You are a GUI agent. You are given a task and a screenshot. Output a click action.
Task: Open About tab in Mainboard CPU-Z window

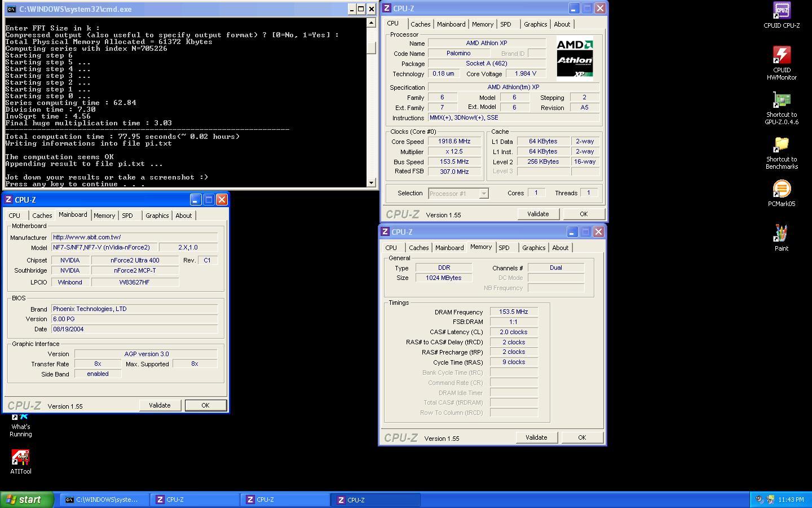point(183,216)
